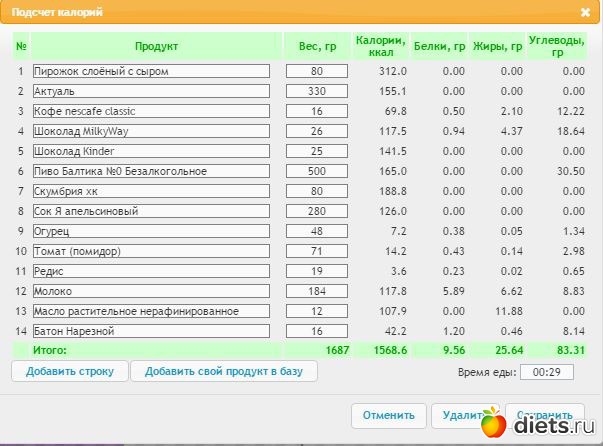Click the Время еды: label
Screen dimensions: 603x446
tap(487, 372)
